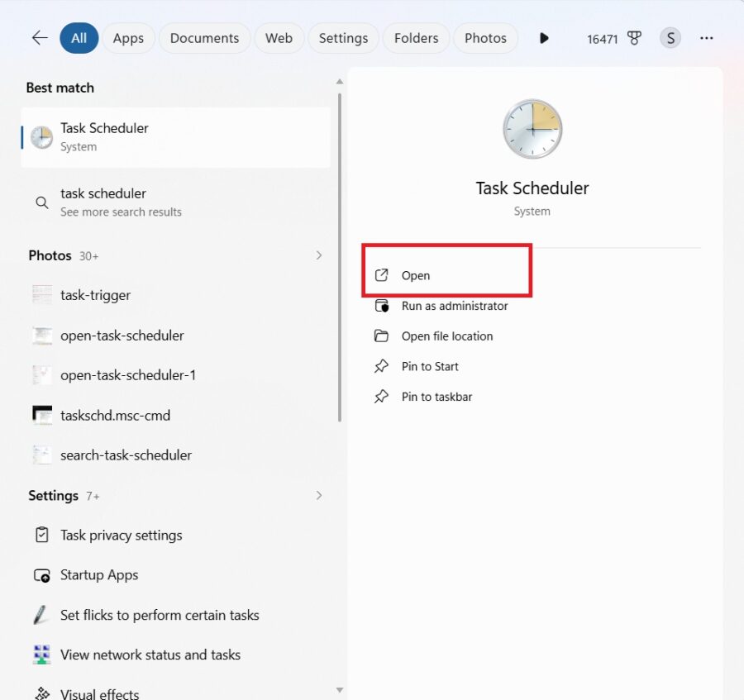Open Set flicks to perform certain tasks
The height and width of the screenshot is (700, 744).
(175, 615)
